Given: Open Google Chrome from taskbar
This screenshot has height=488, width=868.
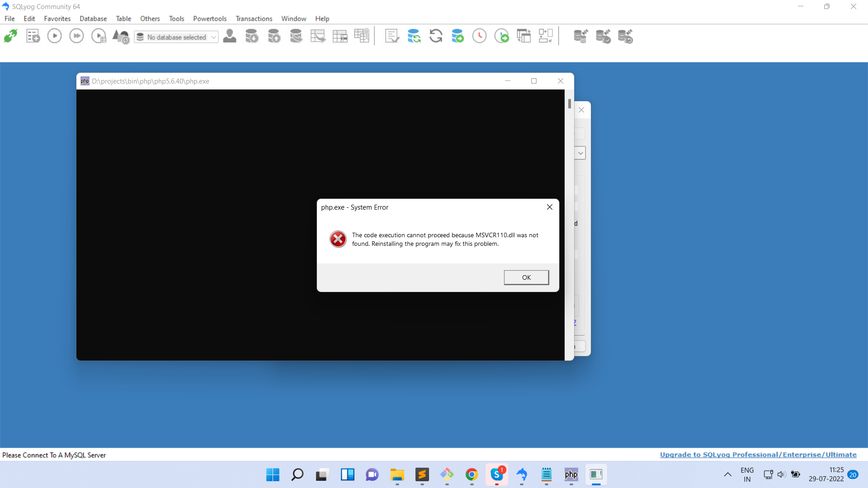Looking at the screenshot, I should point(472,474).
